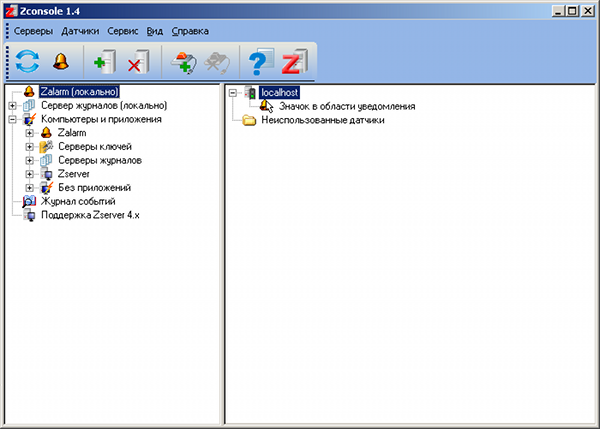Open the Справка menu
The width and height of the screenshot is (600, 429).
point(190,31)
